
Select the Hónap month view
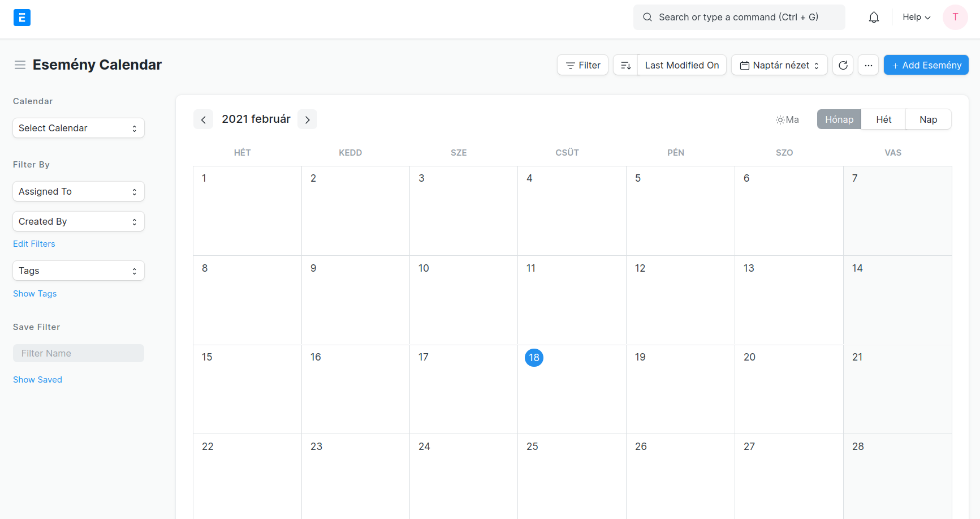(x=839, y=119)
